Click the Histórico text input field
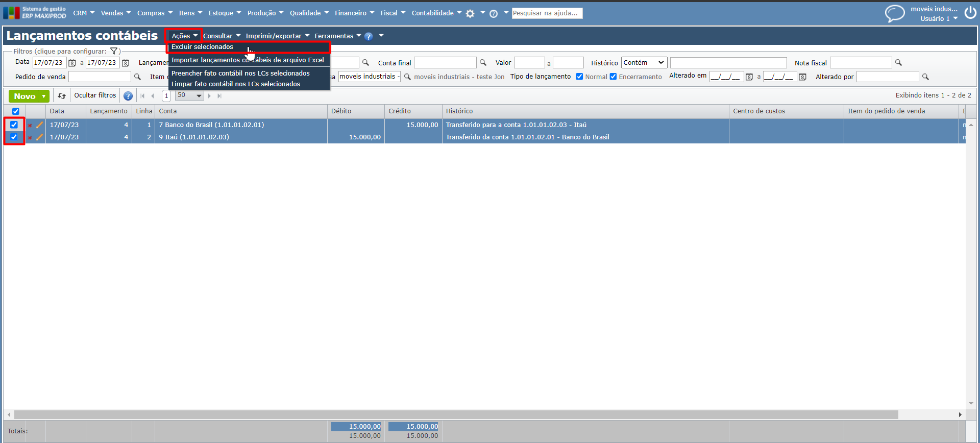Image resolution: width=980 pixels, height=443 pixels. pos(728,63)
